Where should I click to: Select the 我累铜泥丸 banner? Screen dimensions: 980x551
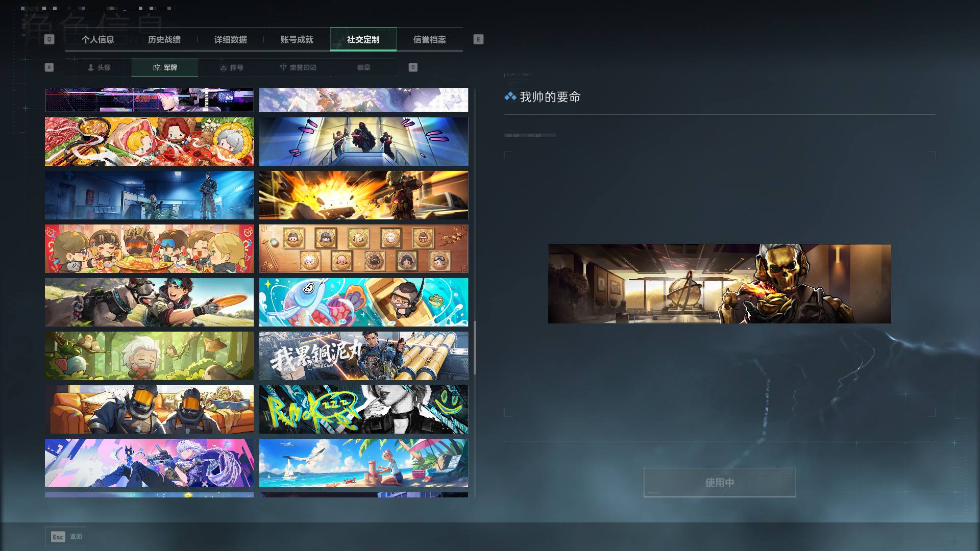click(x=363, y=356)
